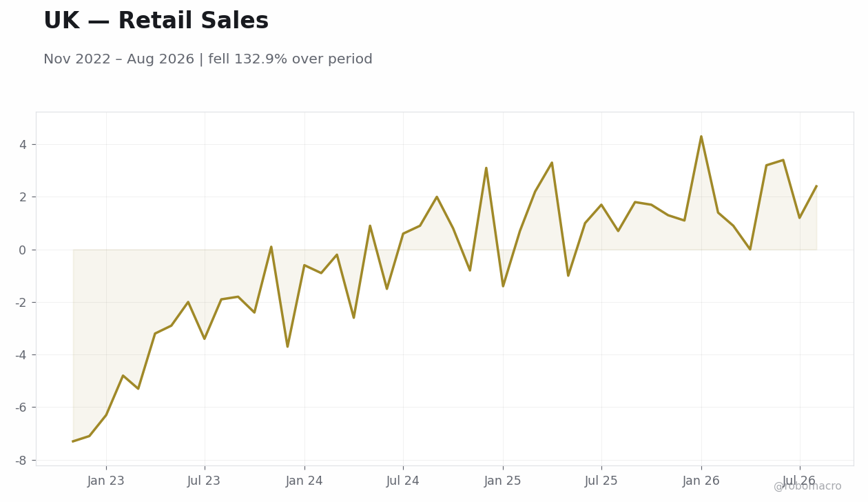Click the y-axis label -2
This screenshot has height=502, width=868.
pos(21,303)
